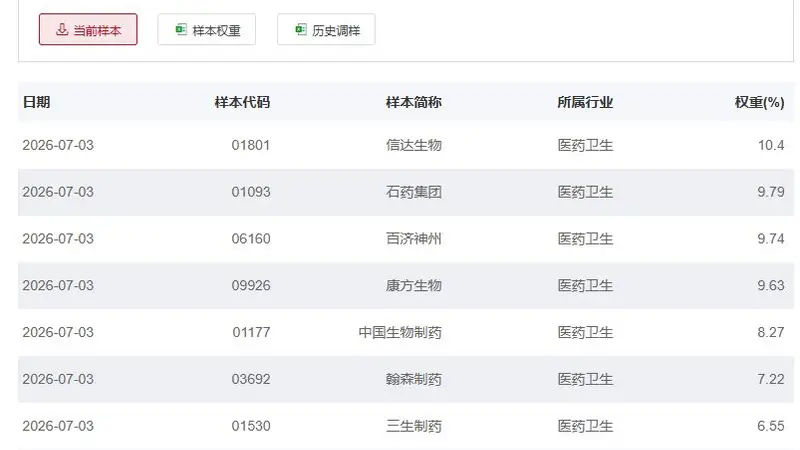The width and height of the screenshot is (800, 450).
Task: Select sample name 信达生物
Action: click(x=414, y=145)
